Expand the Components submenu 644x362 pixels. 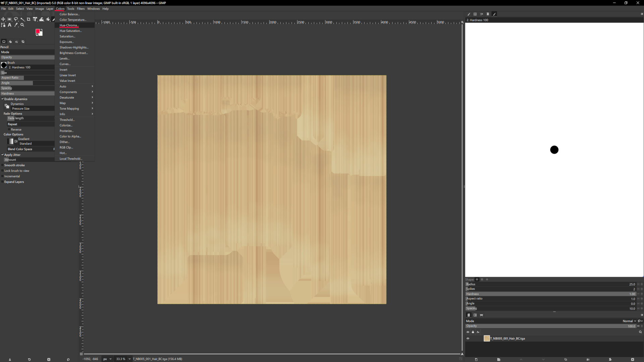pyautogui.click(x=74, y=92)
